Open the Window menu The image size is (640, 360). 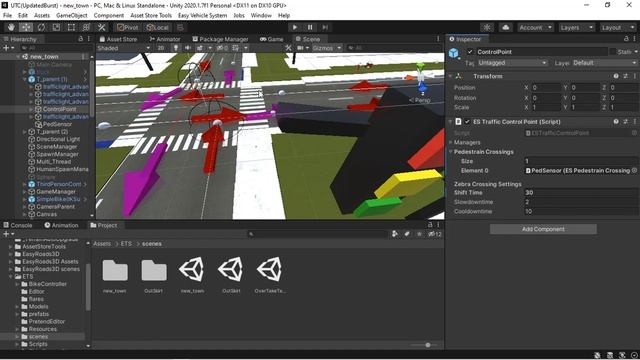point(261,16)
